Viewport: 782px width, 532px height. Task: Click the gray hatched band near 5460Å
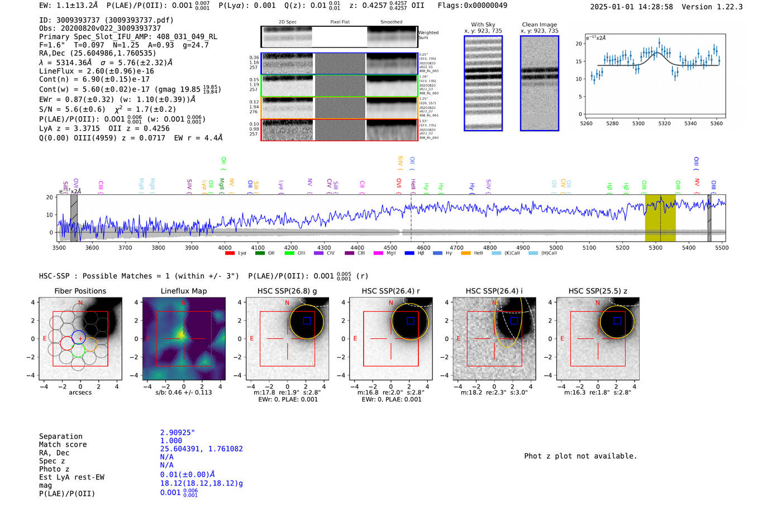(709, 218)
